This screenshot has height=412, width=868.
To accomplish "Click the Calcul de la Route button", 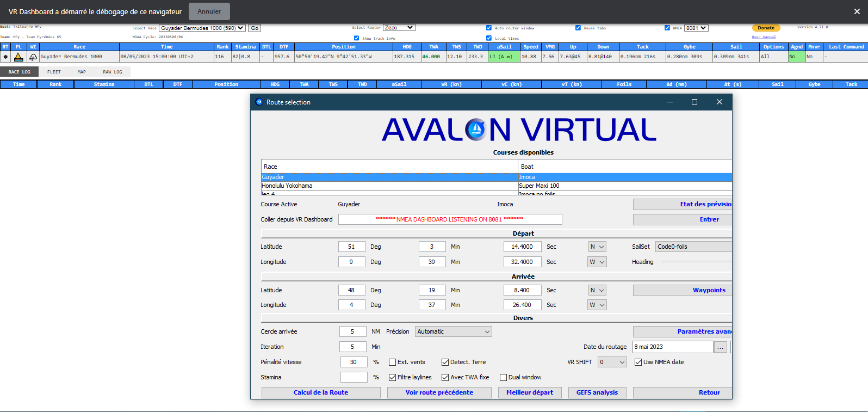I will click(321, 392).
